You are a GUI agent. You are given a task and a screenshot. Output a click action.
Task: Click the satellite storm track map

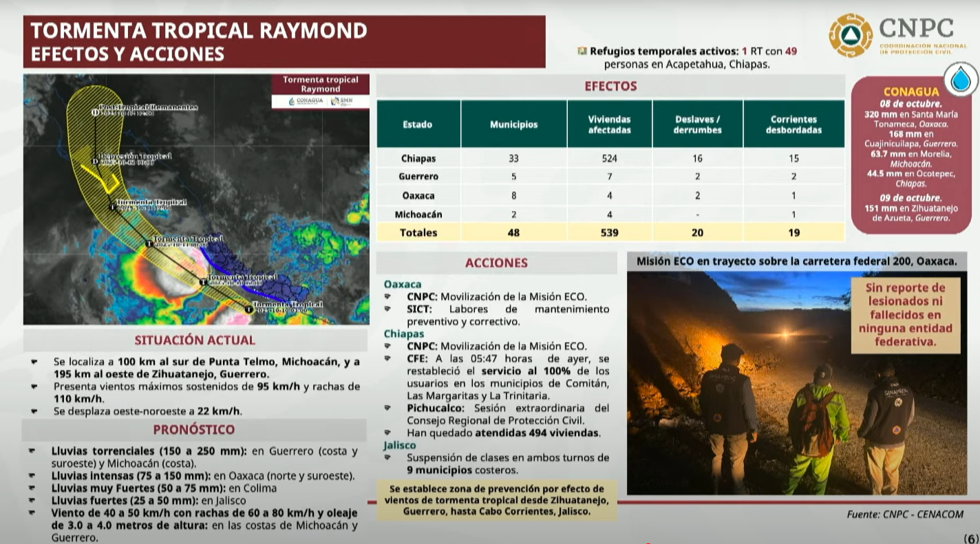coord(196,199)
